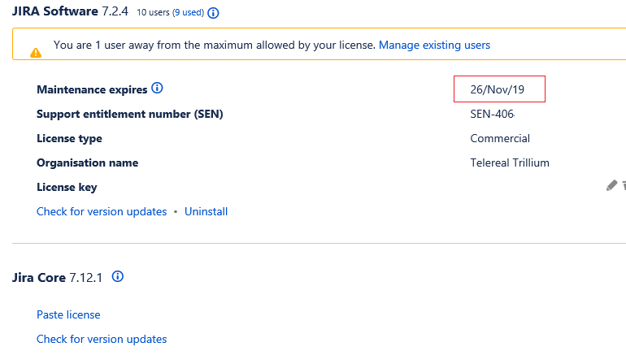Click the license maximum warning message text
The image size is (626, 364).
click(215, 45)
